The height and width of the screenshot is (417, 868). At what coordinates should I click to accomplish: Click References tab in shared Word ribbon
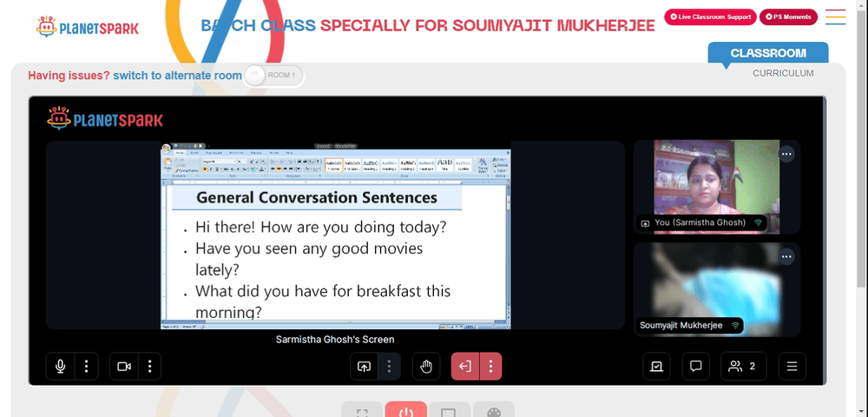coord(236,152)
